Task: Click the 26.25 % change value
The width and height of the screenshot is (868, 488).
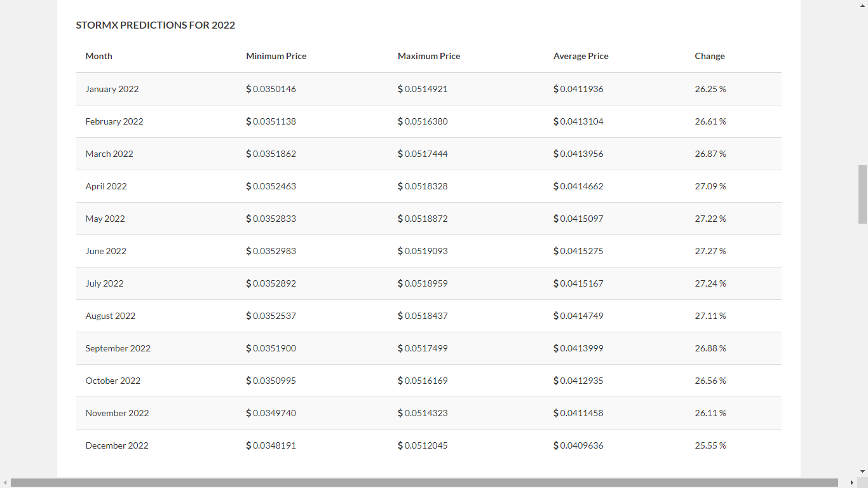Action: [710, 89]
